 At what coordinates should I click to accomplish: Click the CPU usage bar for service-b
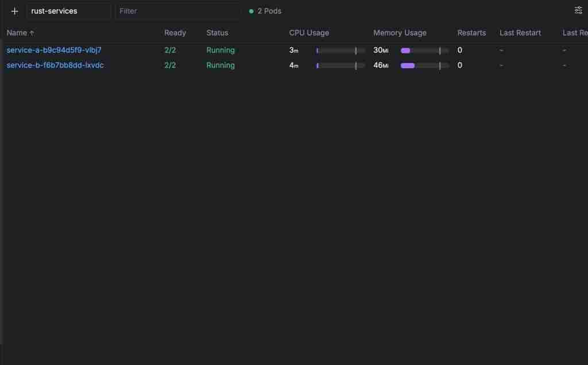(x=340, y=65)
